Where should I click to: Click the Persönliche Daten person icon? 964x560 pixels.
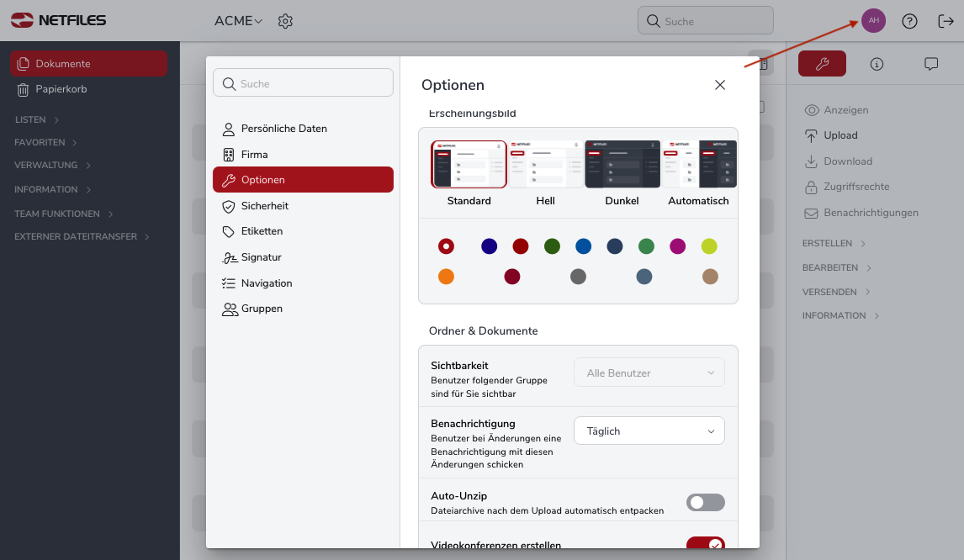pyautogui.click(x=228, y=129)
